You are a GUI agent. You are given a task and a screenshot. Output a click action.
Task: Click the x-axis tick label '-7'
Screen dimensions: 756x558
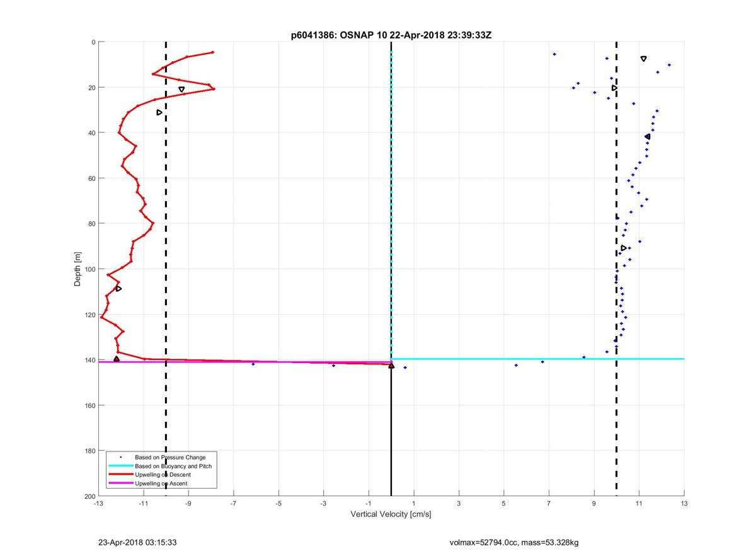pyautogui.click(x=233, y=504)
